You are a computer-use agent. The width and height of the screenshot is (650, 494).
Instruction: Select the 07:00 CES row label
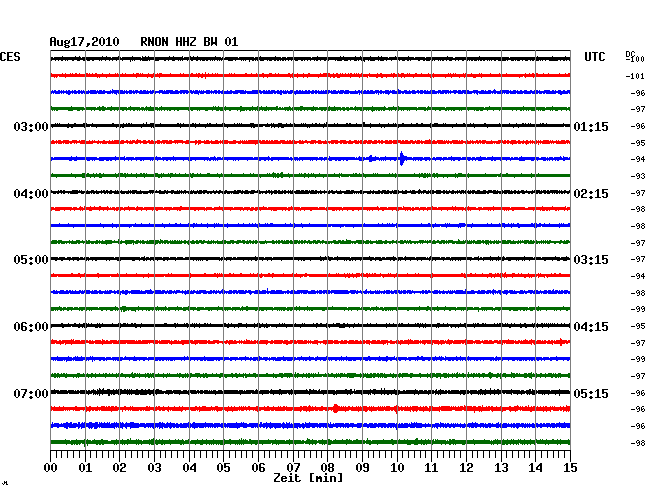(31, 393)
